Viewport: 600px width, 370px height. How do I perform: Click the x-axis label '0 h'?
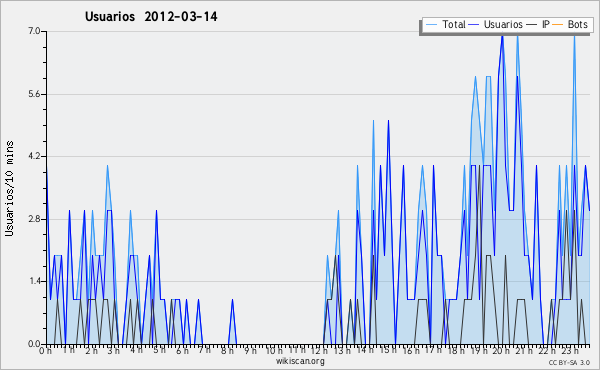tap(45, 351)
